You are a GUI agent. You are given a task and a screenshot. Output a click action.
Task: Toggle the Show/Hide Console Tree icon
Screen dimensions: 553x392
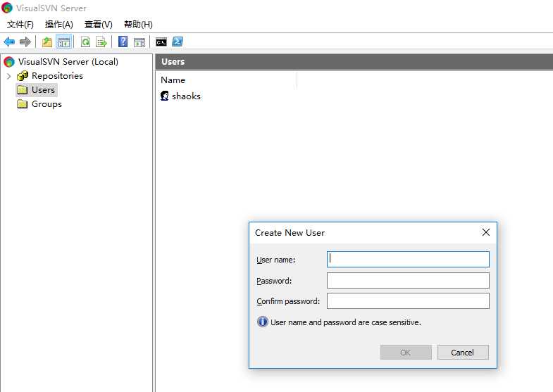[64, 42]
